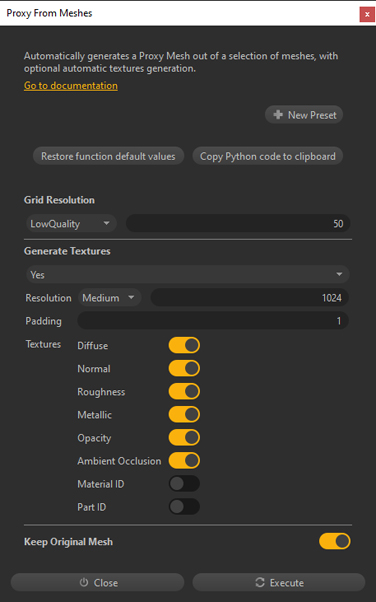Enable the Part ID toggle
Viewport: 376px width, 602px height.
pyautogui.click(x=184, y=506)
